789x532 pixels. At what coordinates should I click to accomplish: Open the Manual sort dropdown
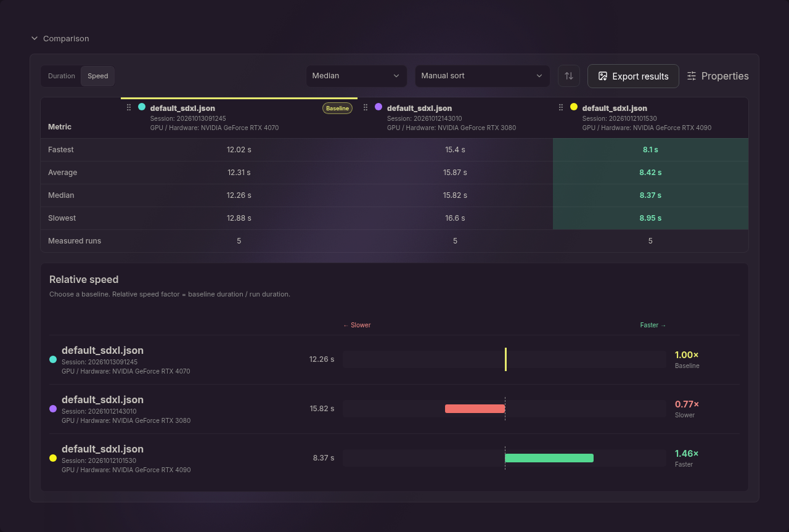tap(482, 76)
